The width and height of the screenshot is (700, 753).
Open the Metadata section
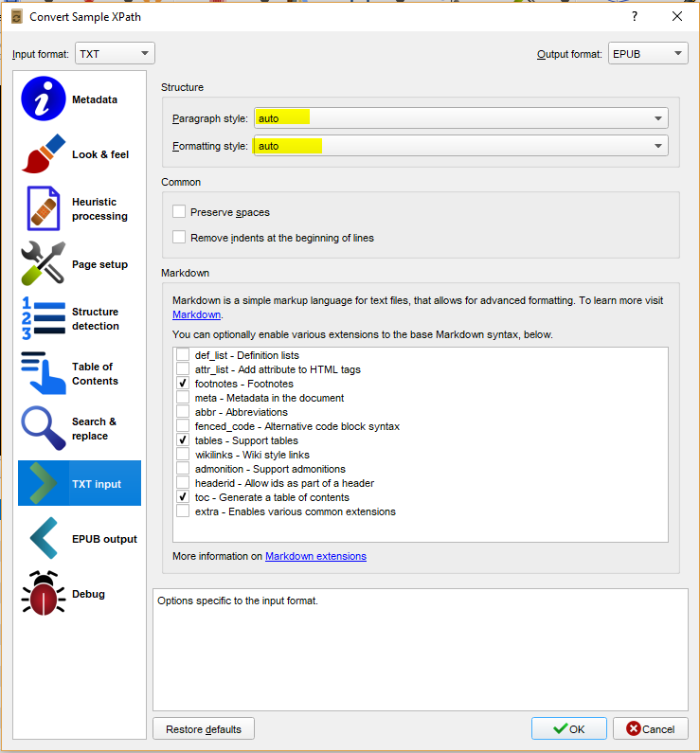tap(80, 99)
